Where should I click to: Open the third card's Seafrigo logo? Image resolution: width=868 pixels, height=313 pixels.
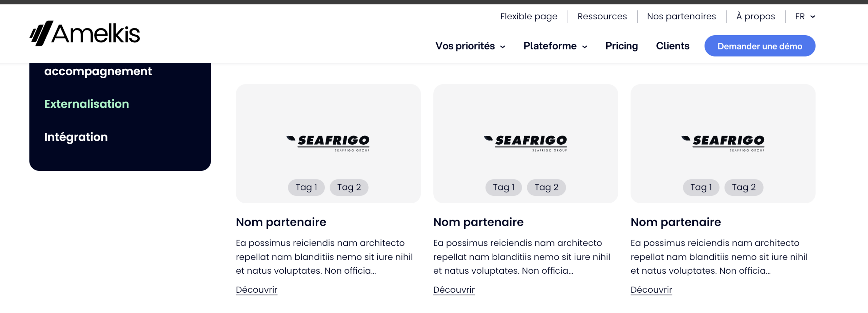[x=723, y=143]
